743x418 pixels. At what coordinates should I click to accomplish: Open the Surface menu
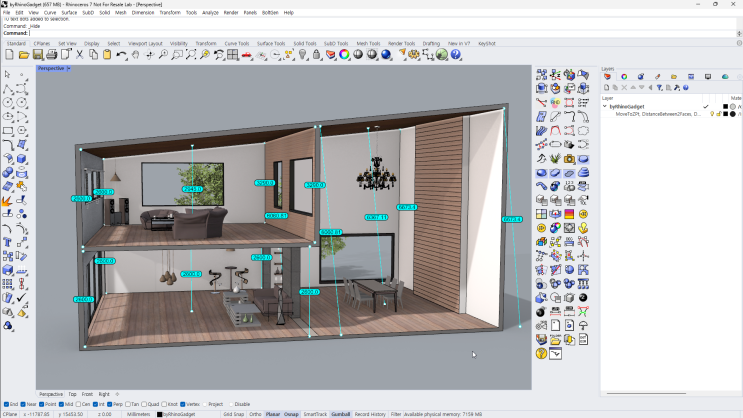[x=69, y=13]
